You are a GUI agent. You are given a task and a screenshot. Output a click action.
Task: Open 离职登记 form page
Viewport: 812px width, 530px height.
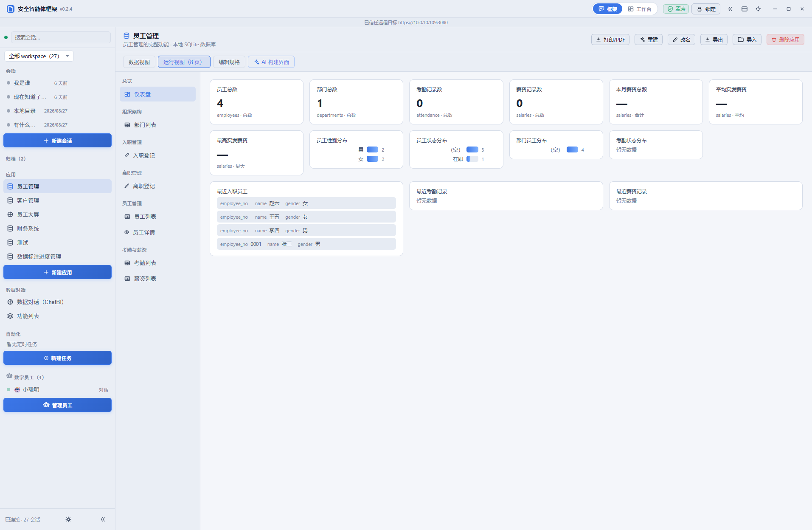coord(157,186)
